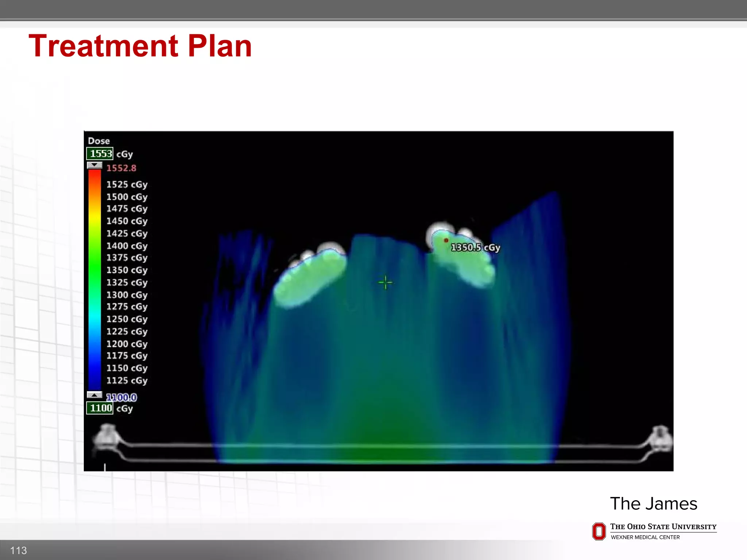Click the blue 1100.0 minimum value
The width and height of the screenshot is (747, 560).
(x=121, y=397)
